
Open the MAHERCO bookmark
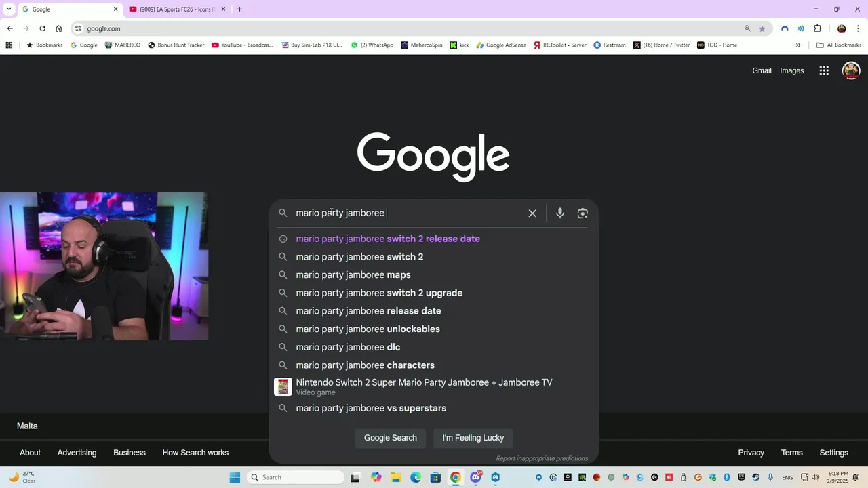123,45
